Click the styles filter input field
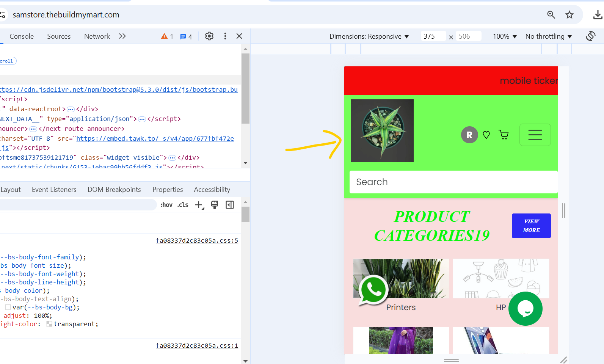 [78, 205]
